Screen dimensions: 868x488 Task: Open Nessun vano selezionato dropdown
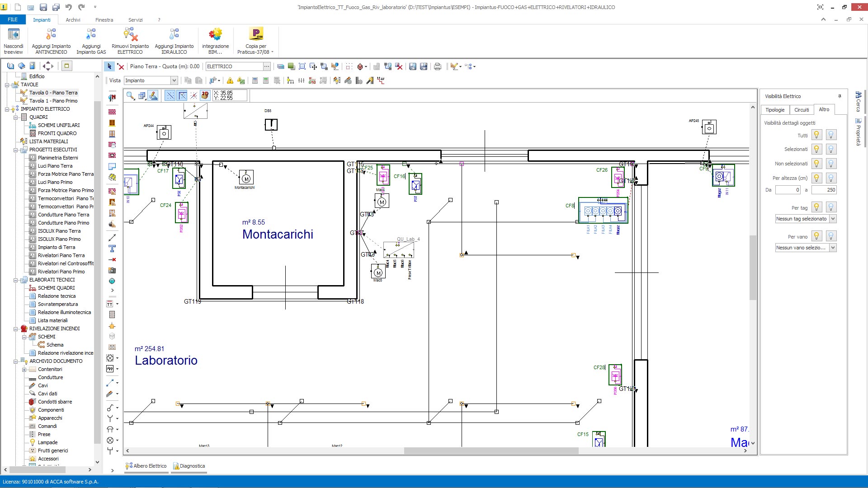click(x=833, y=248)
